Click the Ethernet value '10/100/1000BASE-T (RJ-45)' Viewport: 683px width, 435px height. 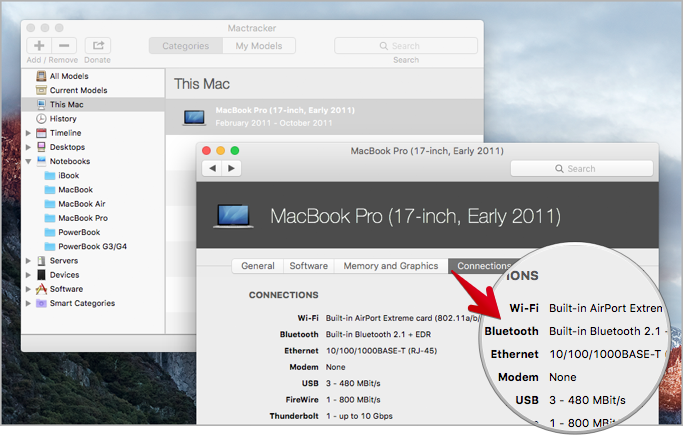tap(381, 351)
